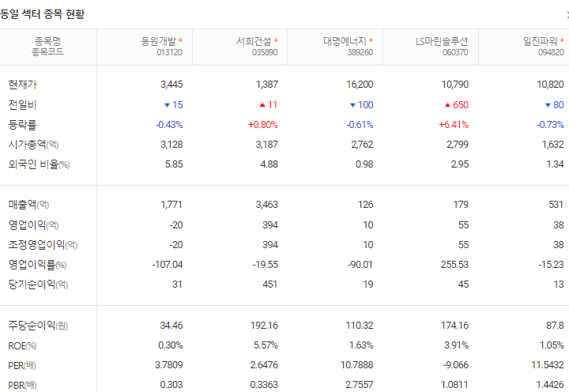The height and width of the screenshot is (392, 569).
Task: Click PBR value 2.7557
Action: (x=360, y=385)
